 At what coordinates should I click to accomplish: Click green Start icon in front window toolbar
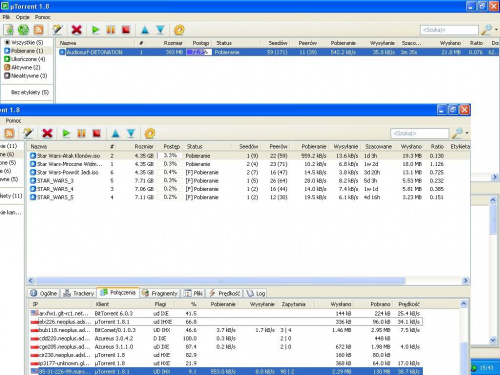[x=66, y=133]
